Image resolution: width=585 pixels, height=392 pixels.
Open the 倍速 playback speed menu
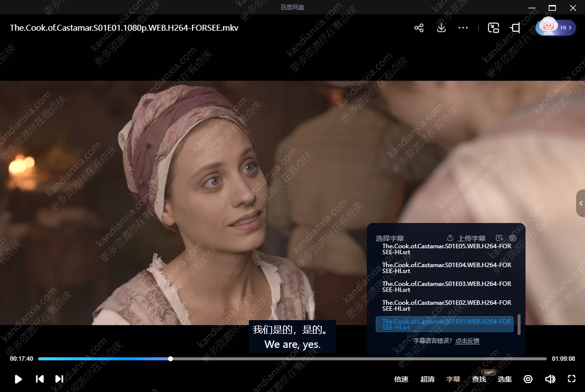coord(401,379)
